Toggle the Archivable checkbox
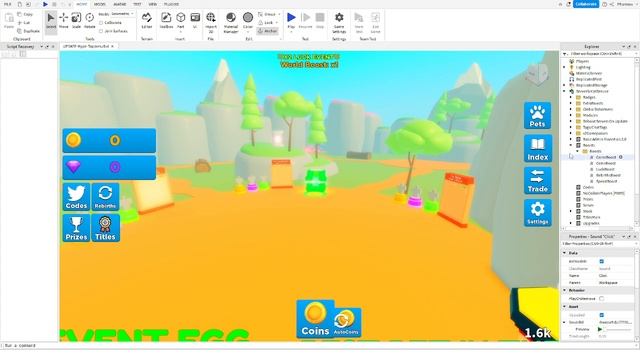Image resolution: width=640 pixels, height=360 pixels. pyautogui.click(x=602, y=261)
